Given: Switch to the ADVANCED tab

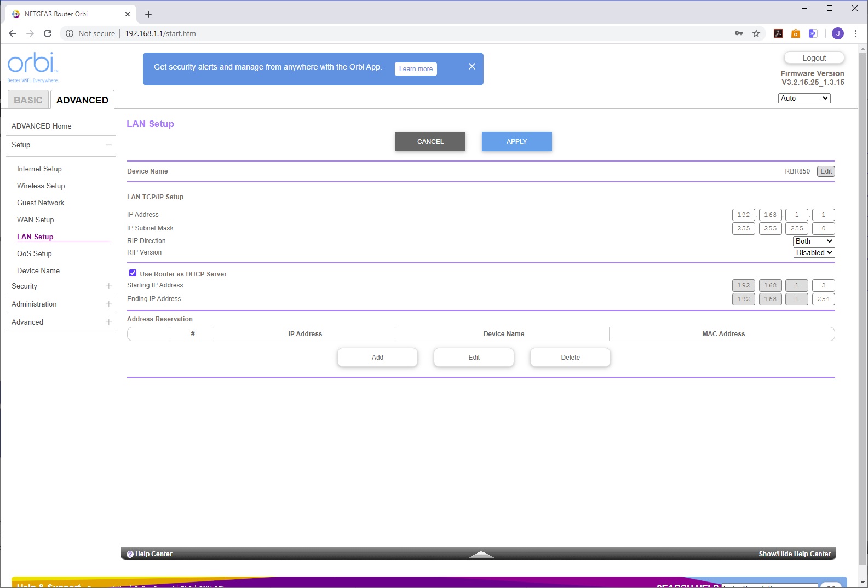Looking at the screenshot, I should coord(82,100).
